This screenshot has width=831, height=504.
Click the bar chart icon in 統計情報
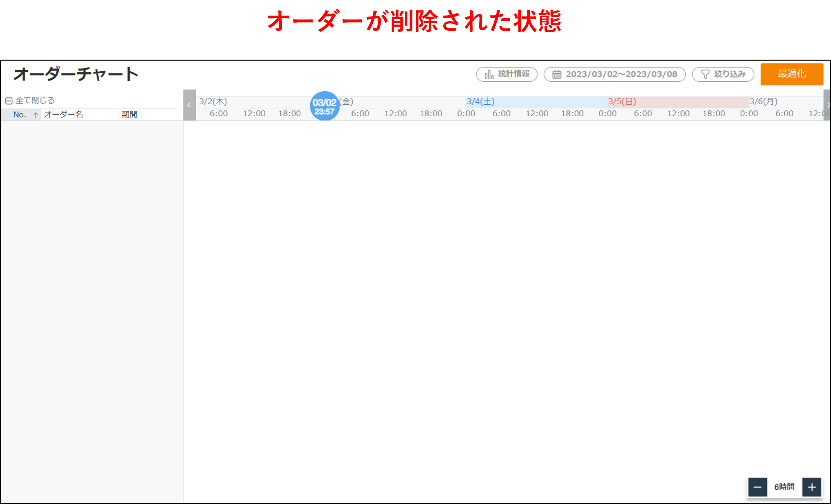[489, 74]
